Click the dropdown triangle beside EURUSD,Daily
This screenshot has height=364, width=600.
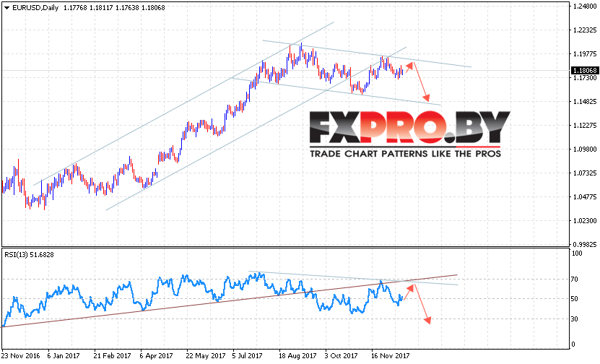pyautogui.click(x=6, y=8)
